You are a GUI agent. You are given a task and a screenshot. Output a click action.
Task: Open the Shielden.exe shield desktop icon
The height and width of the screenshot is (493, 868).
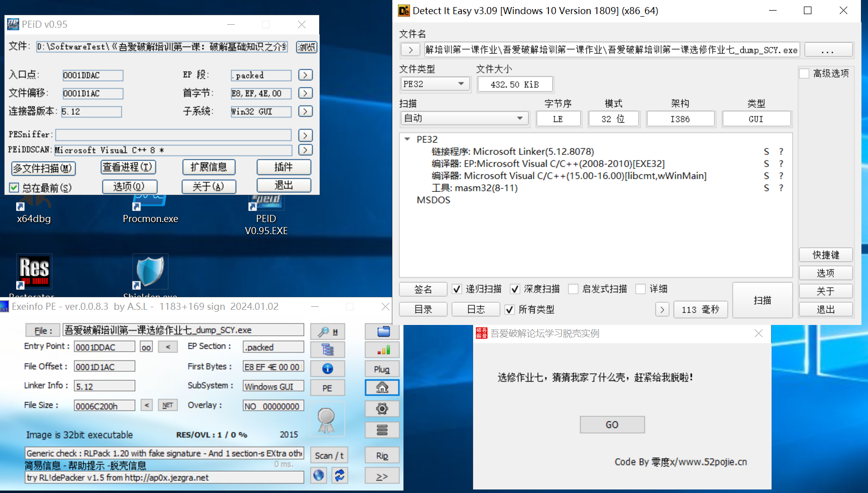tap(150, 275)
